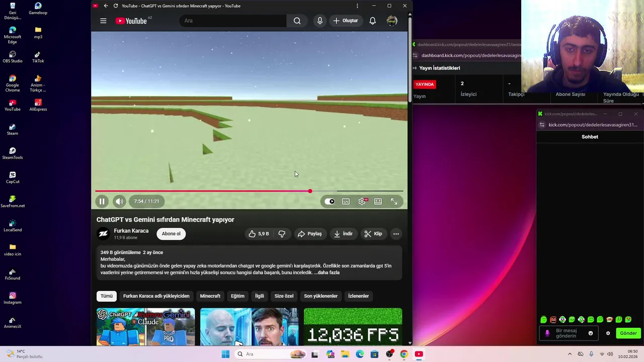Open the volume control in system tray
644x362 pixels.
610,354
